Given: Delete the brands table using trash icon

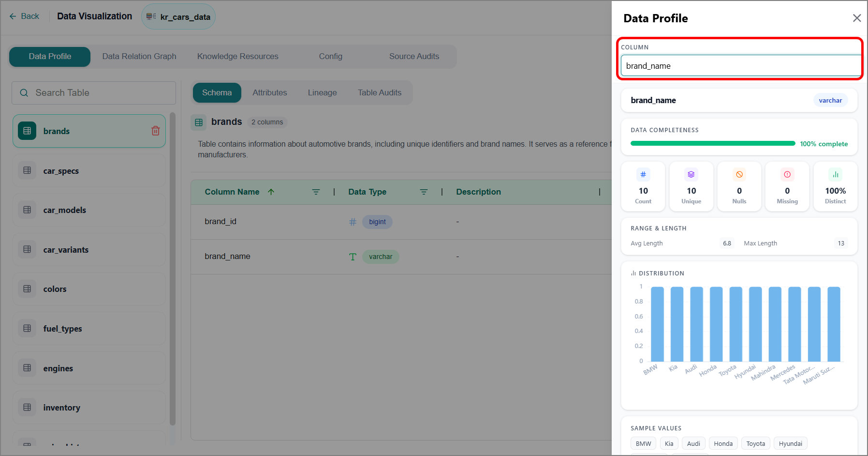Looking at the screenshot, I should coord(156,131).
